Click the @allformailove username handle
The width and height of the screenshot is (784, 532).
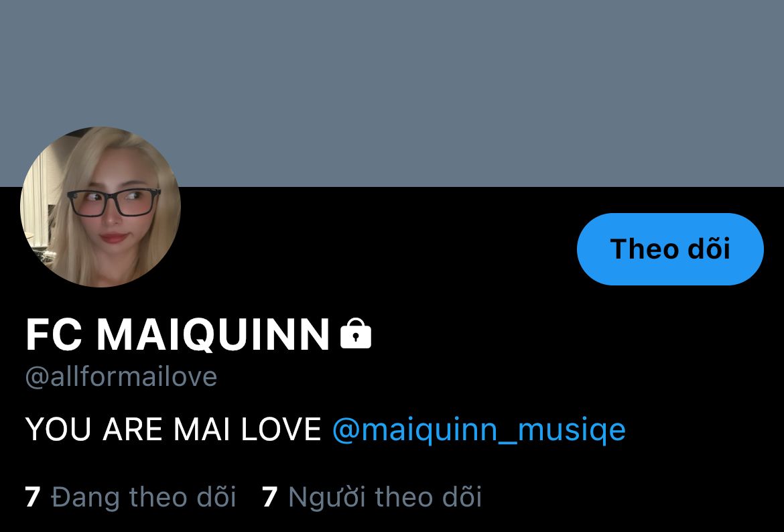[121, 377]
